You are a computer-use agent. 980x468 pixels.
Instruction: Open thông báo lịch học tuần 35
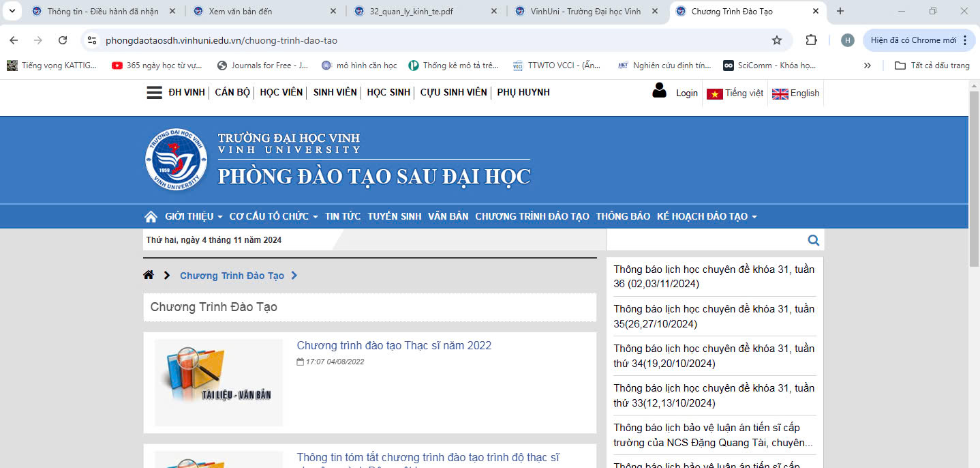pos(714,316)
